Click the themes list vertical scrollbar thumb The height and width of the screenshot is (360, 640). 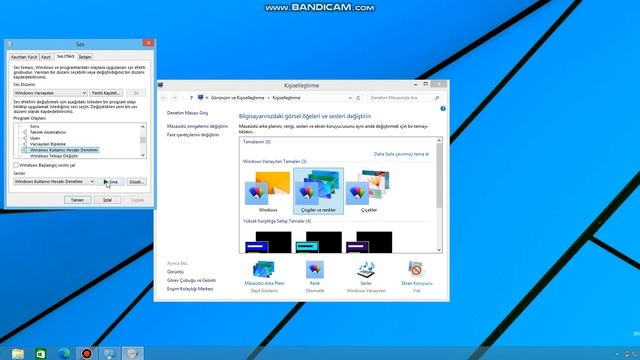[439, 176]
